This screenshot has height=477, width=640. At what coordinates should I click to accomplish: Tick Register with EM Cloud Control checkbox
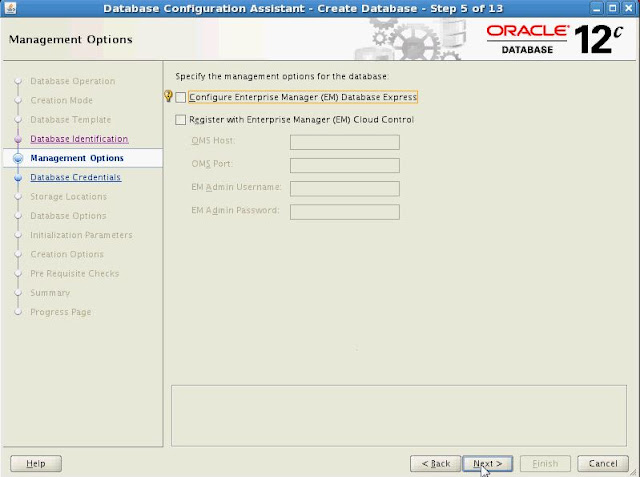(180, 120)
